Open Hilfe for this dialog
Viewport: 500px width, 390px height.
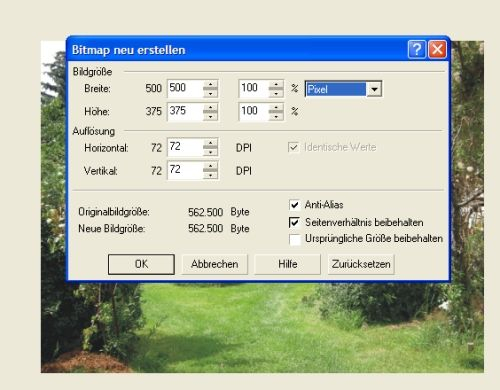click(x=287, y=264)
